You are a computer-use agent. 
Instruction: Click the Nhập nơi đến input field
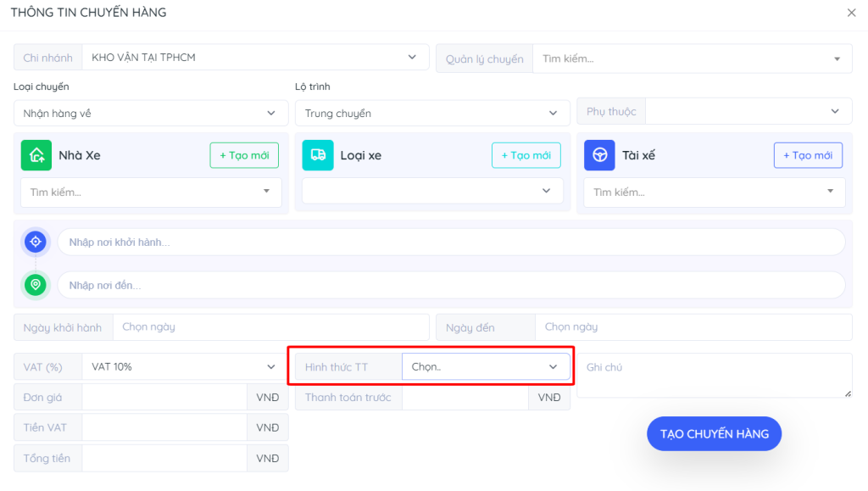pyautogui.click(x=450, y=285)
